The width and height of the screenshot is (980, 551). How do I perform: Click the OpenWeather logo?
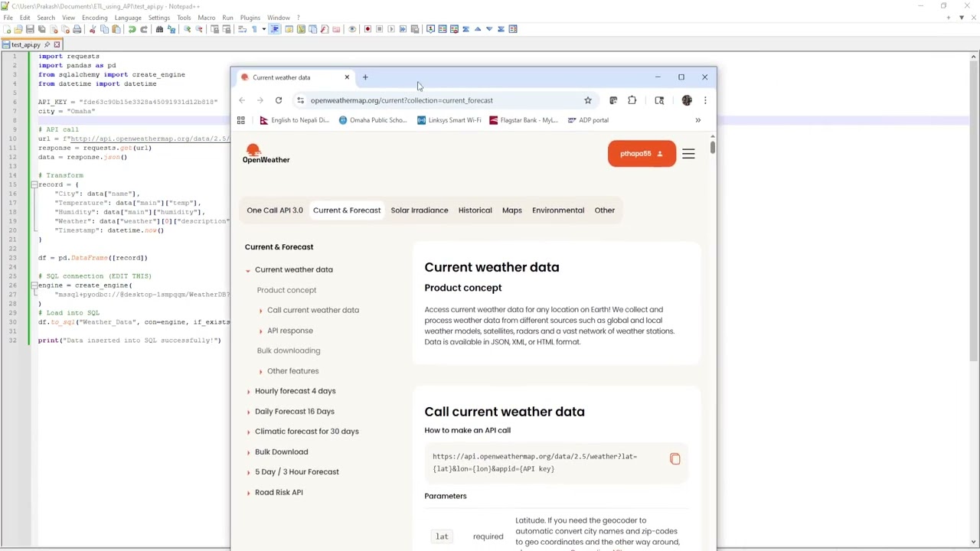click(266, 154)
